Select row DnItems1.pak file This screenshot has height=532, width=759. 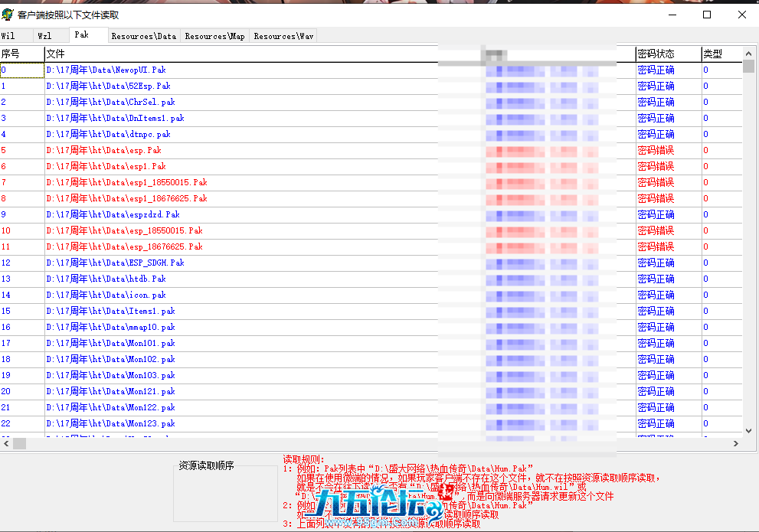pyautogui.click(x=371, y=118)
